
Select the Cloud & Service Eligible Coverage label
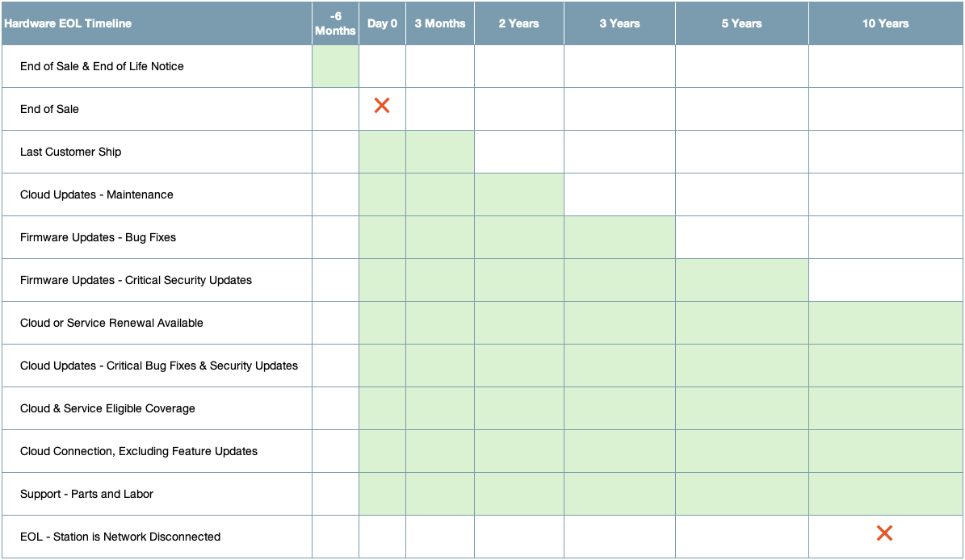107,408
